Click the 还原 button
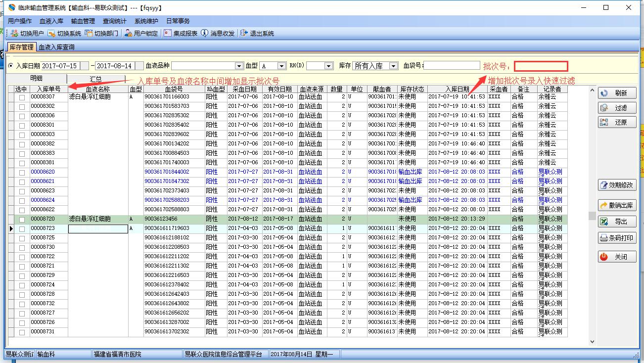Viewport: 644px width, 363px height. [x=617, y=122]
